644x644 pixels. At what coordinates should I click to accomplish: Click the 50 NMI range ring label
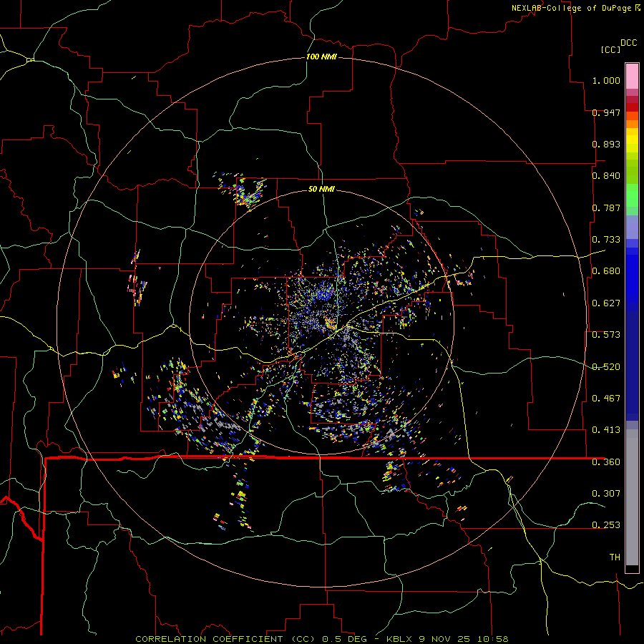tap(321, 189)
